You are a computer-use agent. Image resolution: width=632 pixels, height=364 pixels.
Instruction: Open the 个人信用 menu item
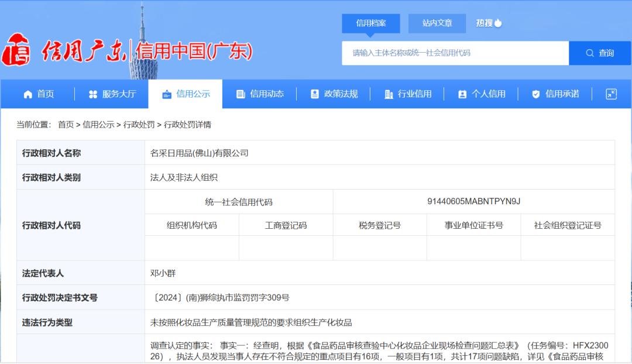tap(481, 94)
